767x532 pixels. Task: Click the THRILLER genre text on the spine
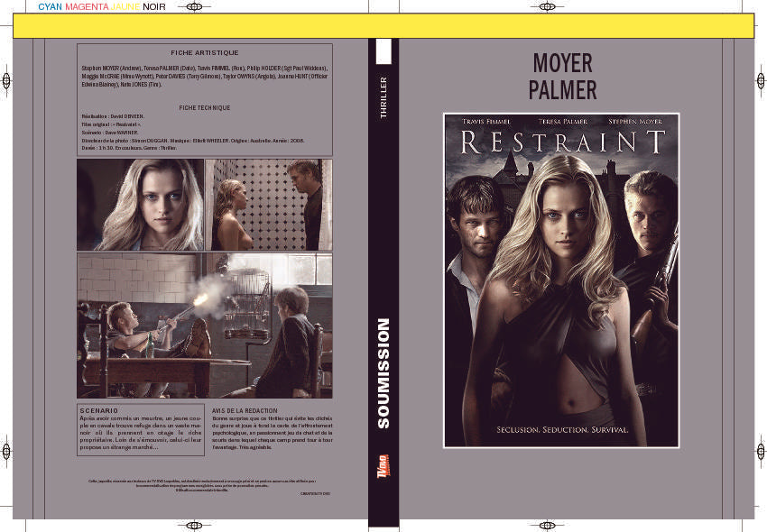click(383, 97)
